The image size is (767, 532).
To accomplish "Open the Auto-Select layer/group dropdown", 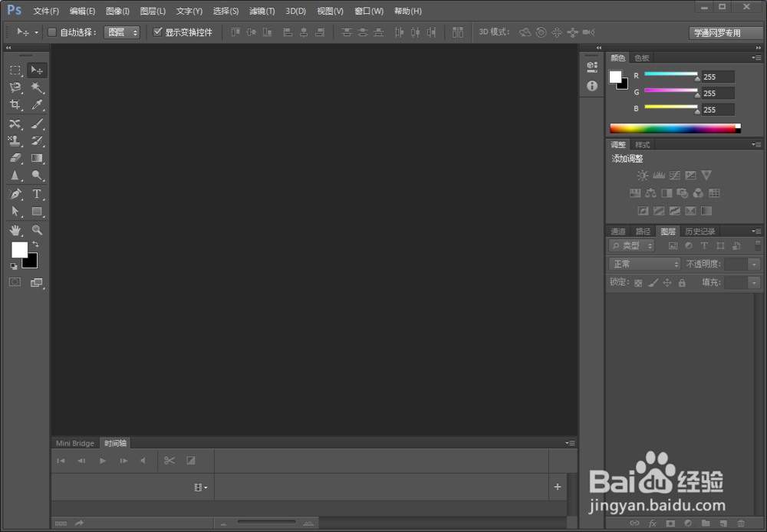I will [122, 32].
